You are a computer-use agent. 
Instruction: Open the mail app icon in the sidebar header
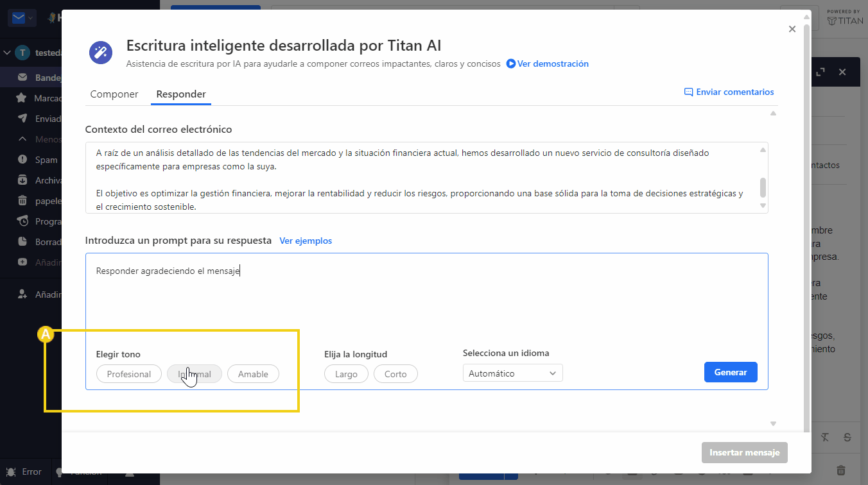19,18
